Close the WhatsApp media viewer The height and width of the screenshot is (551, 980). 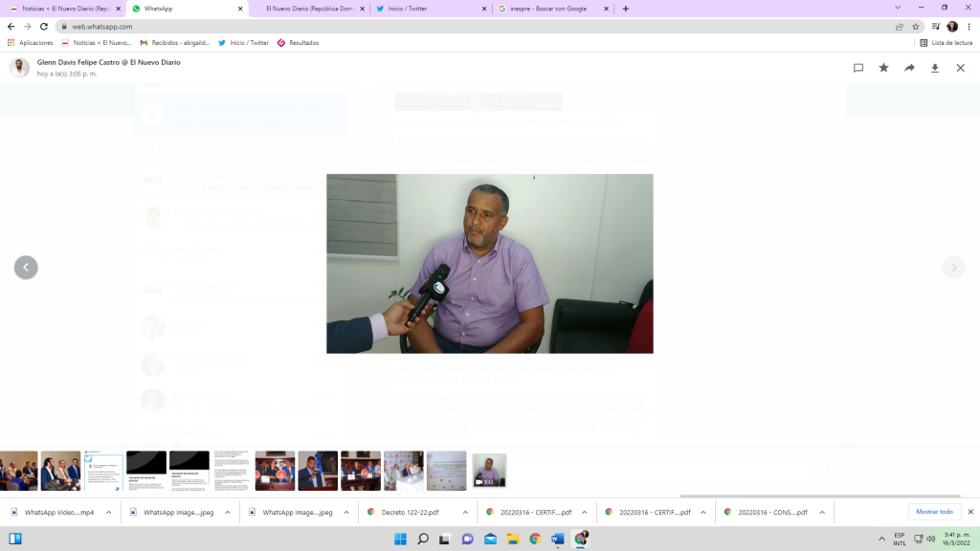coord(960,68)
